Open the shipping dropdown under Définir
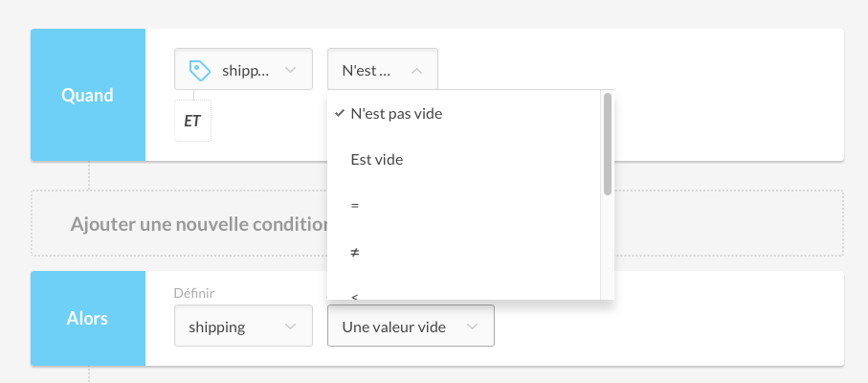 click(x=244, y=326)
